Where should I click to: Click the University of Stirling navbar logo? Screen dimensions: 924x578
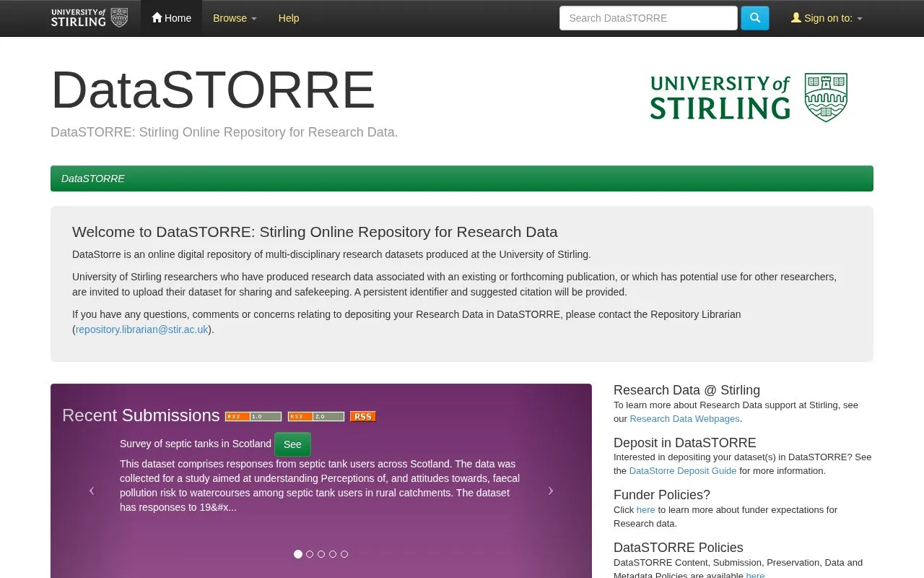pos(90,17)
